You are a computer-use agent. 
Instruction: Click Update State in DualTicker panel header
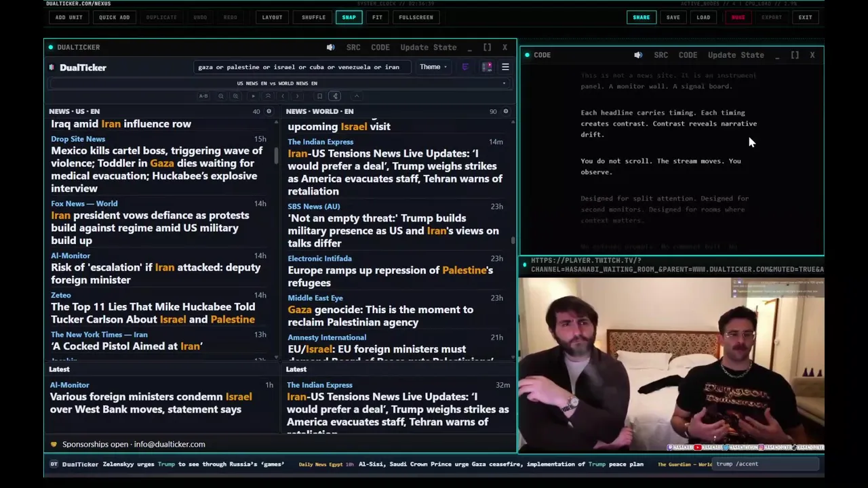pyautogui.click(x=429, y=47)
